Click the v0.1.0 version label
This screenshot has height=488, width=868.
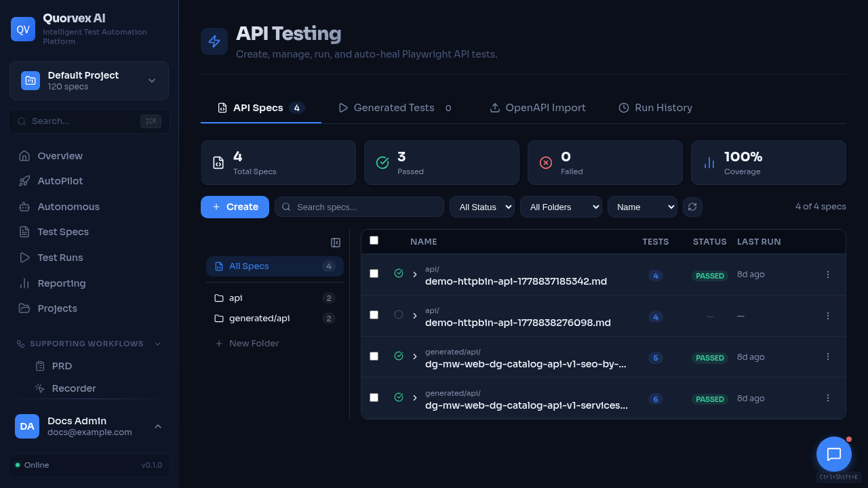pyautogui.click(x=152, y=465)
